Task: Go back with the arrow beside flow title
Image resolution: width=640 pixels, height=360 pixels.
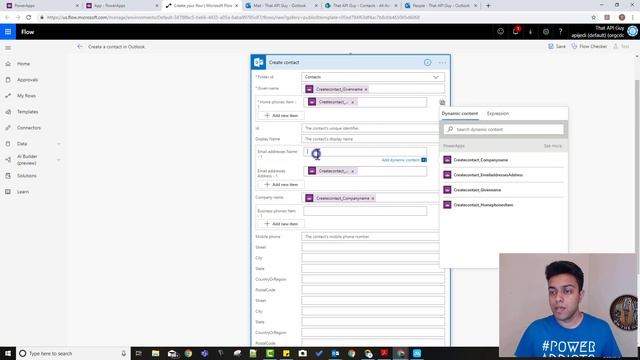Action: (80, 47)
